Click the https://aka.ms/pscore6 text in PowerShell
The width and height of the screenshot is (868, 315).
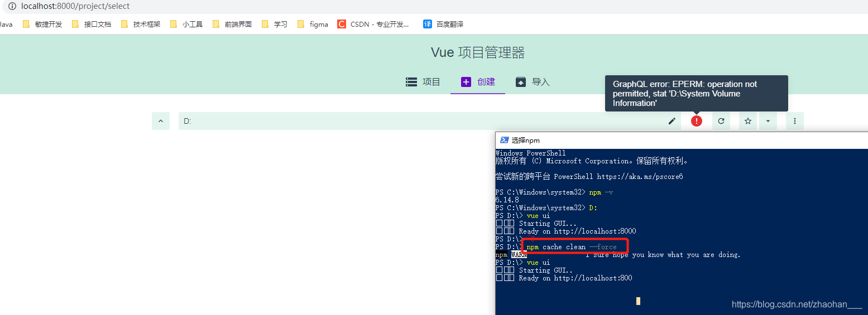[x=640, y=177]
